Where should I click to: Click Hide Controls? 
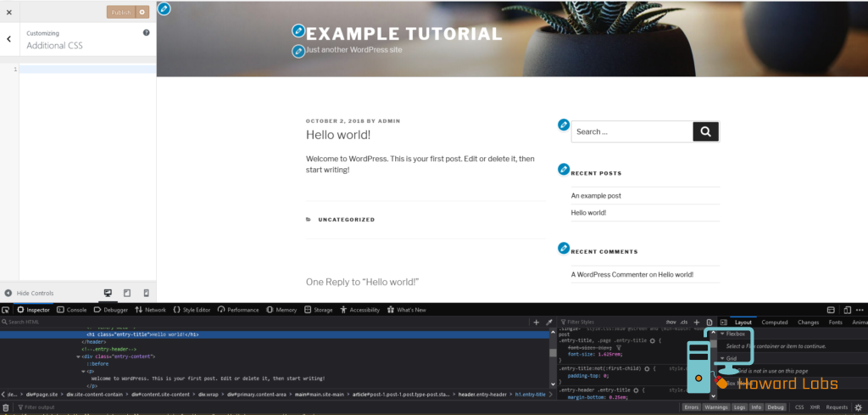30,293
